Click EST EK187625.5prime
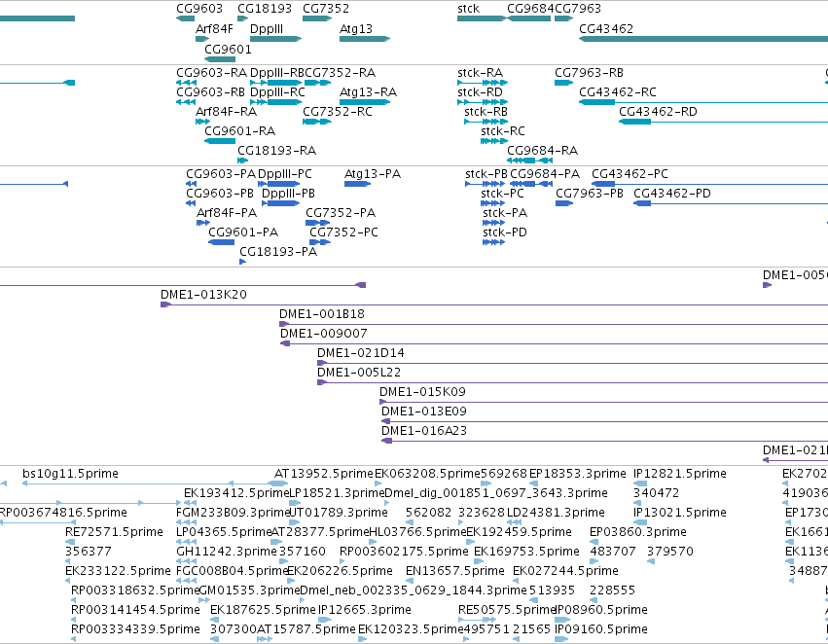Image resolution: width=828 pixels, height=644 pixels. pos(263,610)
